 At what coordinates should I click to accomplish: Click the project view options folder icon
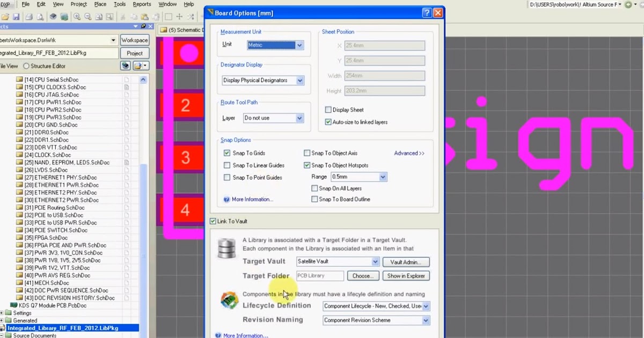click(141, 65)
